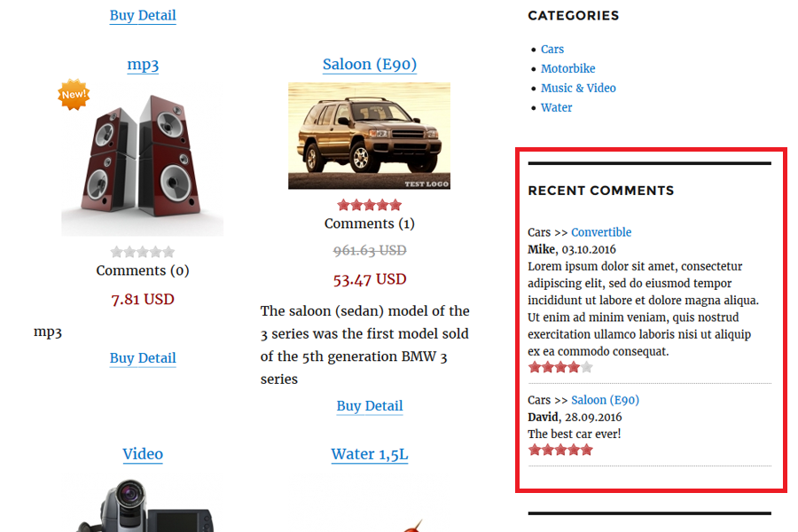Open the Video product title link
Screen dimensions: 798x532
(x=143, y=454)
